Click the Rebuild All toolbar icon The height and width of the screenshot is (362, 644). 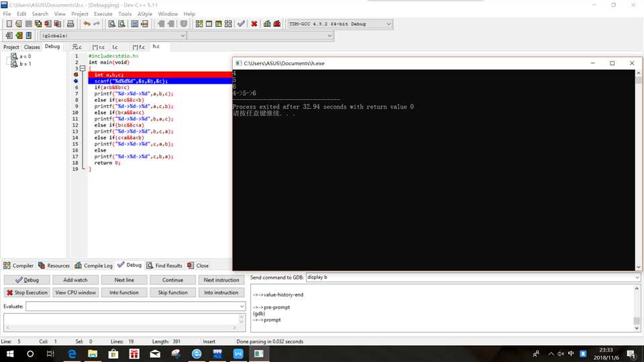point(228,24)
